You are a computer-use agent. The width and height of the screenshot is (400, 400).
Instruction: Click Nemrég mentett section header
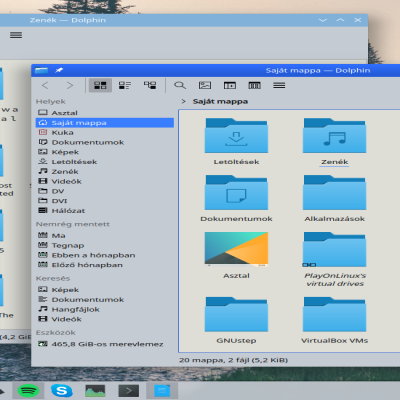coord(73,224)
